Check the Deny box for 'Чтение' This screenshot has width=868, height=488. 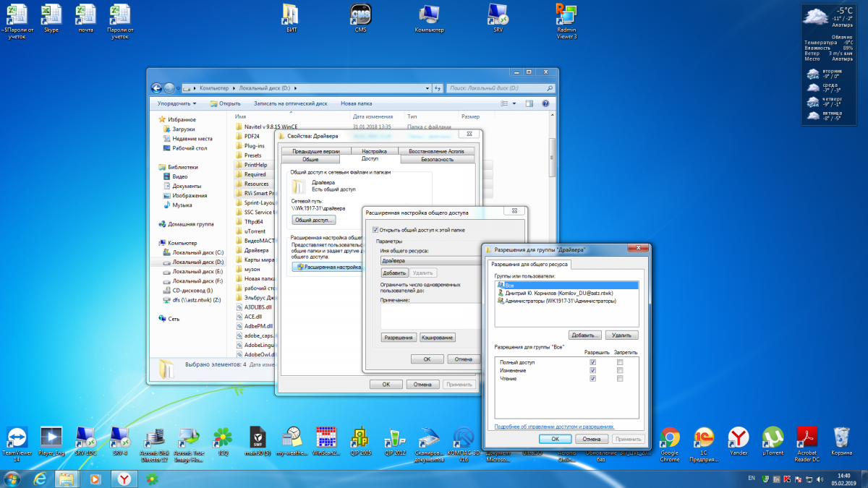click(619, 378)
